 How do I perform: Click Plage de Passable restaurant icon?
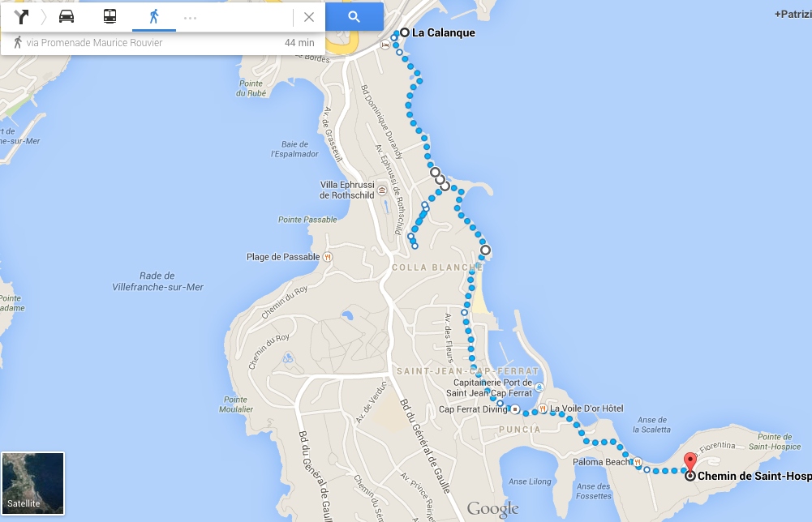(x=327, y=257)
